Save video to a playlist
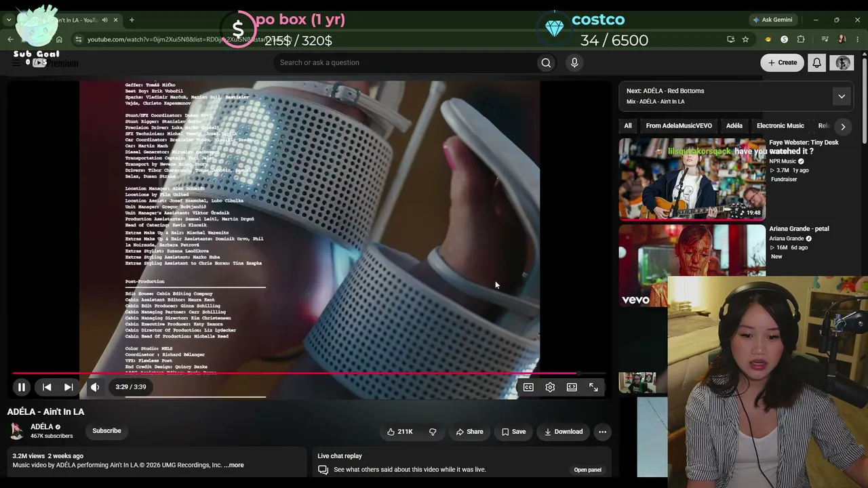 point(513,432)
